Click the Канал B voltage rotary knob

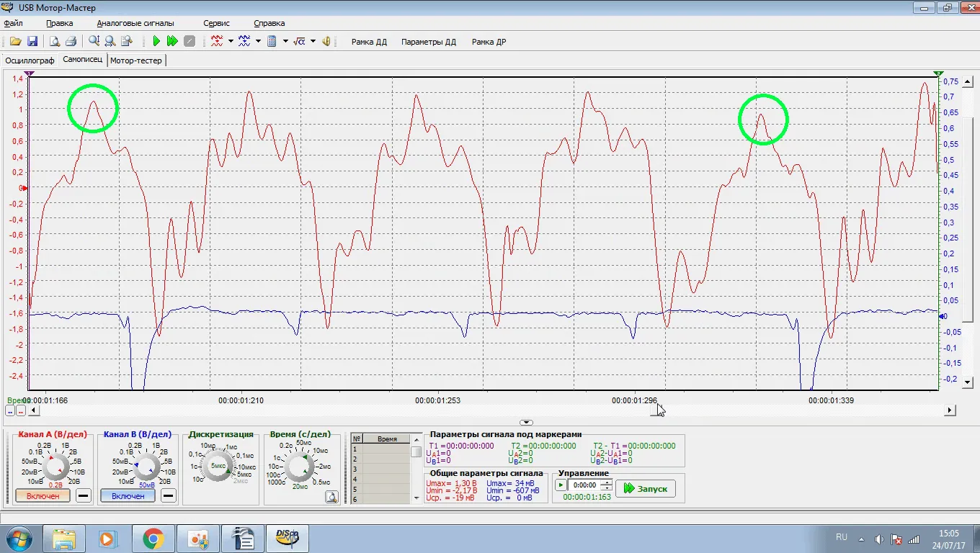(x=146, y=467)
